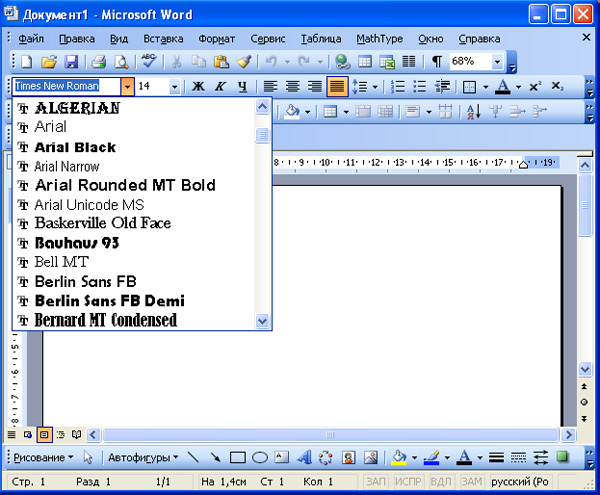Toggle bold formatting (Ж)
Image resolution: width=600 pixels, height=495 pixels.
198,87
